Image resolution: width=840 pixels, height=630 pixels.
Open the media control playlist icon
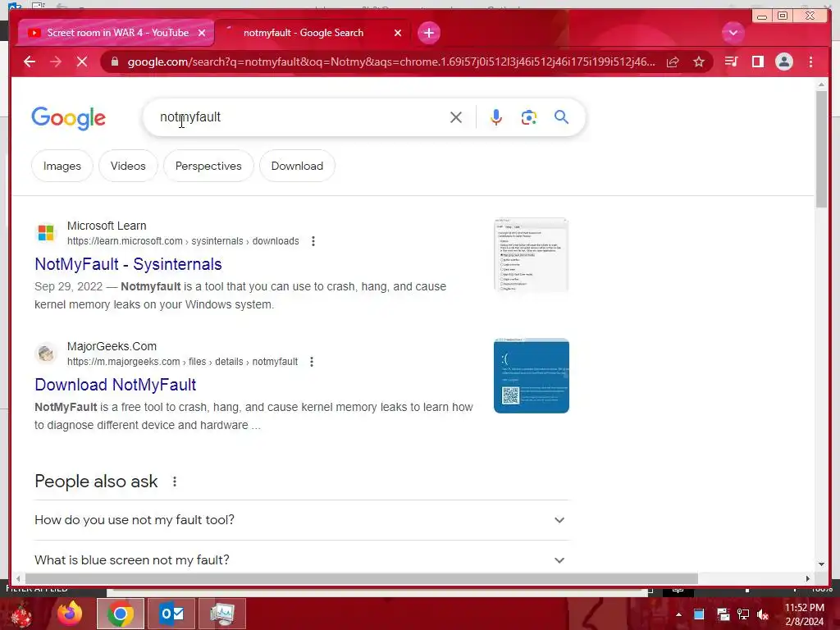tap(731, 62)
